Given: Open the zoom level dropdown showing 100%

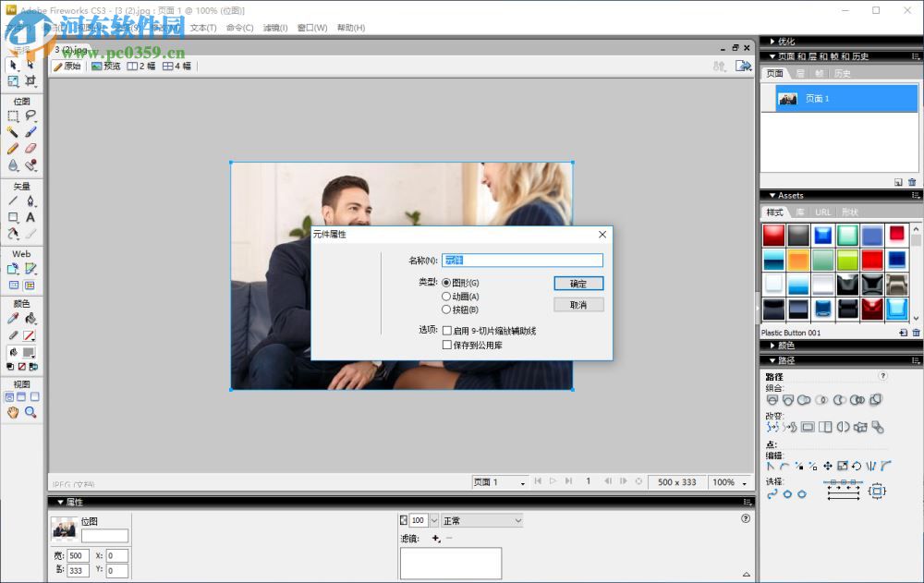Looking at the screenshot, I should pyautogui.click(x=744, y=481).
